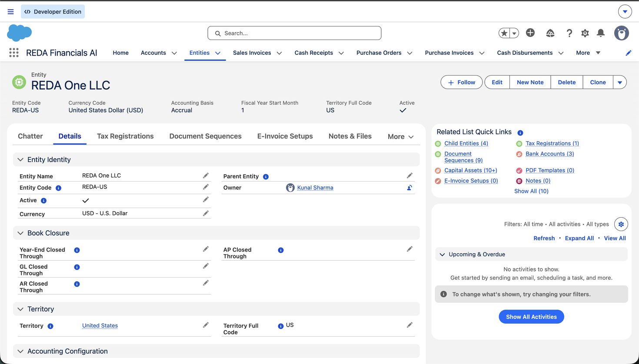639x364 pixels.
Task: Open the Kunal Sharma owner link
Action: pos(315,188)
